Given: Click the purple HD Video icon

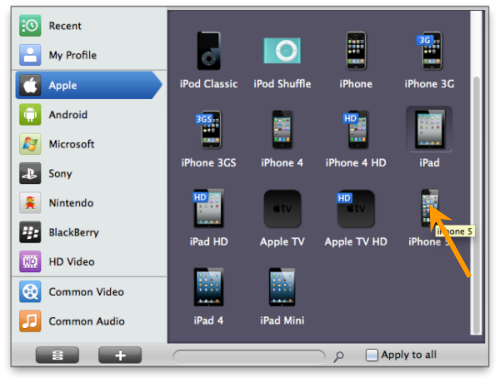Looking at the screenshot, I should point(30,261).
